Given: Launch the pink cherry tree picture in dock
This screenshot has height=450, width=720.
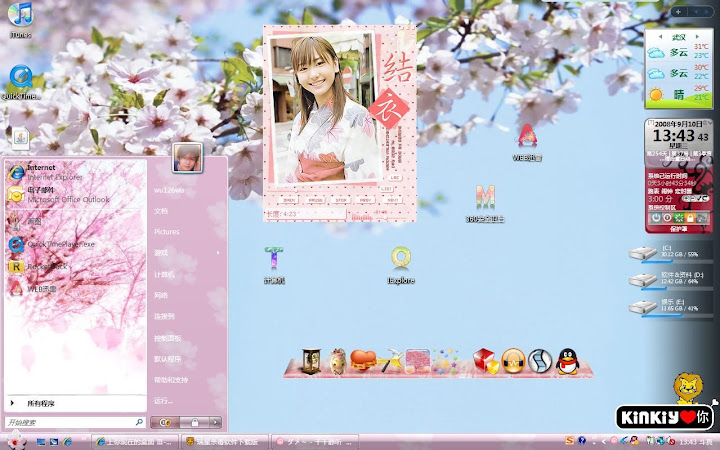Looking at the screenshot, I should (x=418, y=361).
